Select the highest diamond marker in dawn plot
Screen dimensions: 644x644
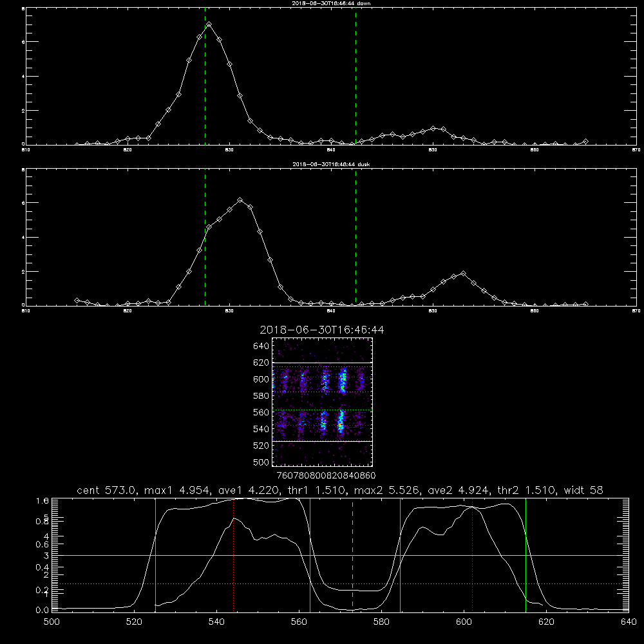click(209, 24)
